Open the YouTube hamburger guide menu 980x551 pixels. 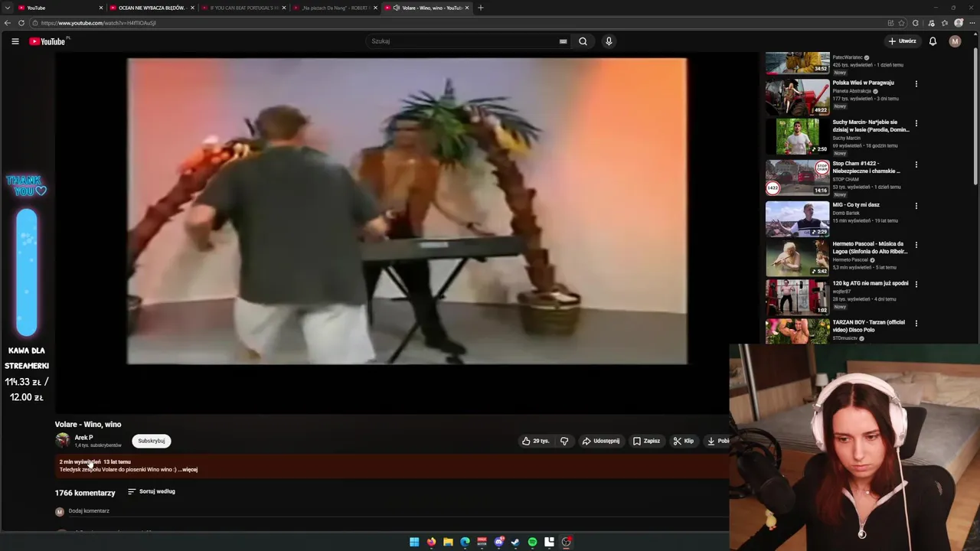click(15, 41)
